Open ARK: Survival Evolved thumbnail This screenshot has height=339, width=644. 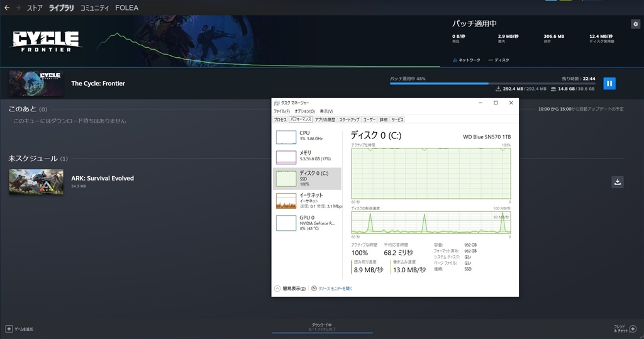pyautogui.click(x=36, y=182)
